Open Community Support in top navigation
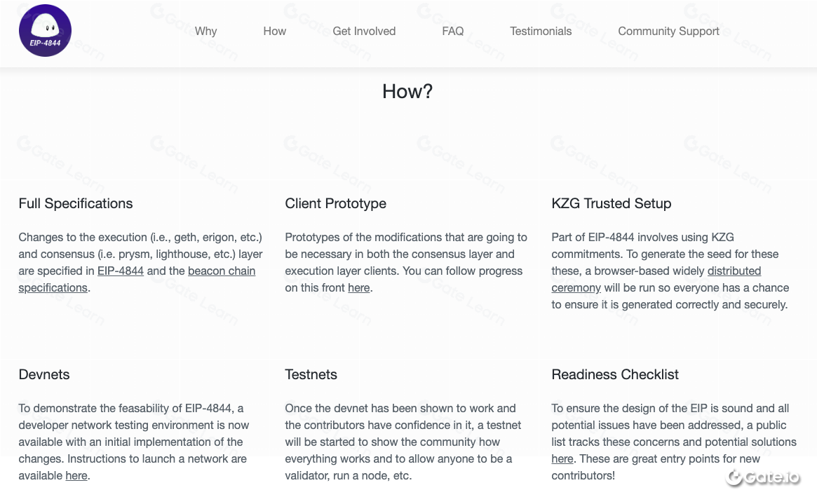The image size is (817, 504). click(x=668, y=32)
